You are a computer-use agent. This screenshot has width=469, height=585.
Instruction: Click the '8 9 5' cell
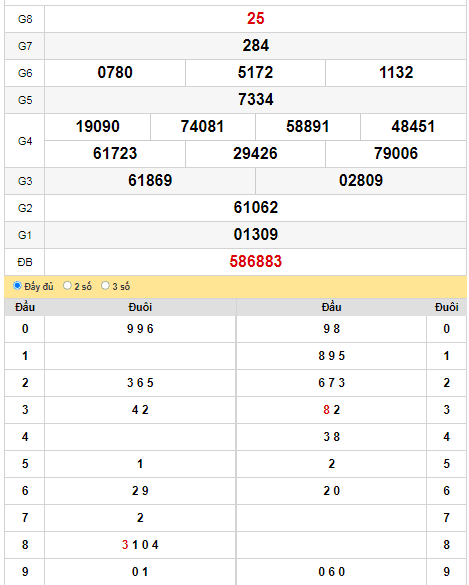click(331, 356)
